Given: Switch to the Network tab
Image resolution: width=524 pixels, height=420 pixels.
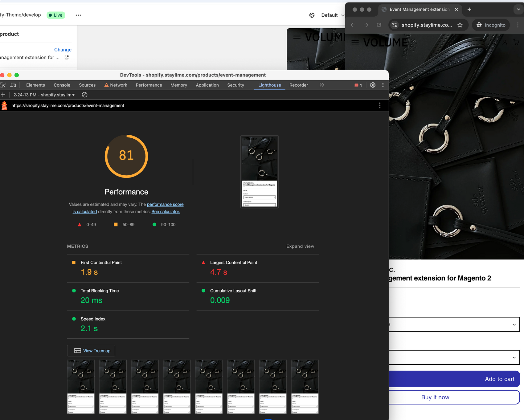Looking at the screenshot, I should [x=116, y=85].
